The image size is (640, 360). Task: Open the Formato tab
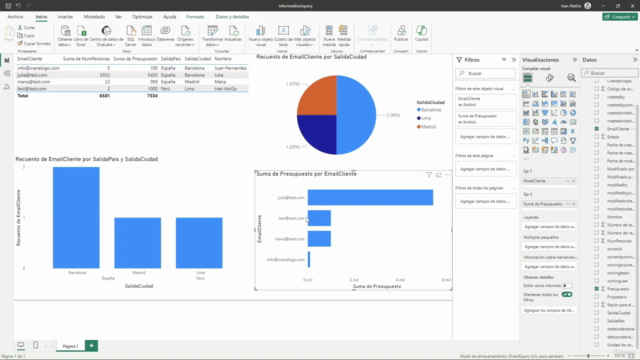click(195, 17)
